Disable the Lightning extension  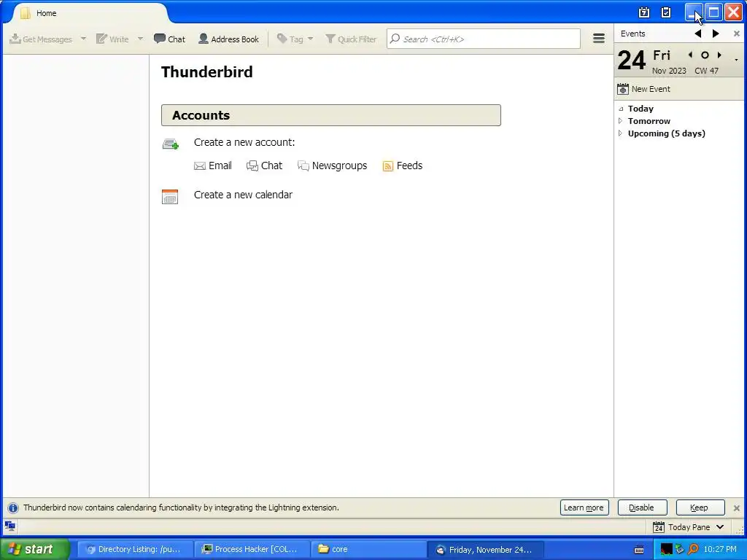642,507
